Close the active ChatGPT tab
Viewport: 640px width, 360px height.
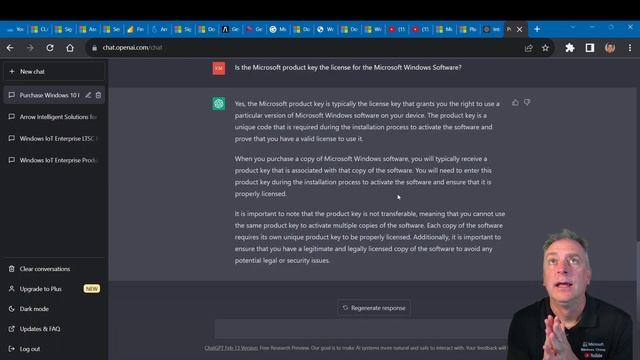[520, 29]
